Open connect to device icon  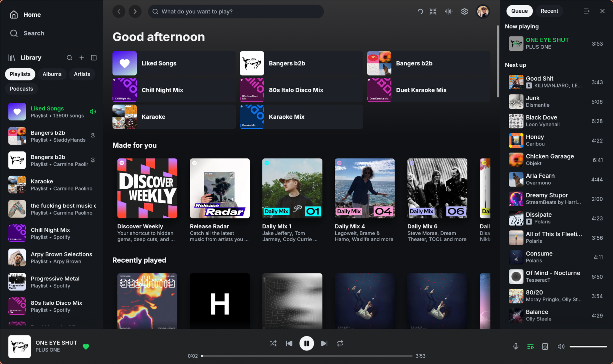pyautogui.click(x=545, y=346)
